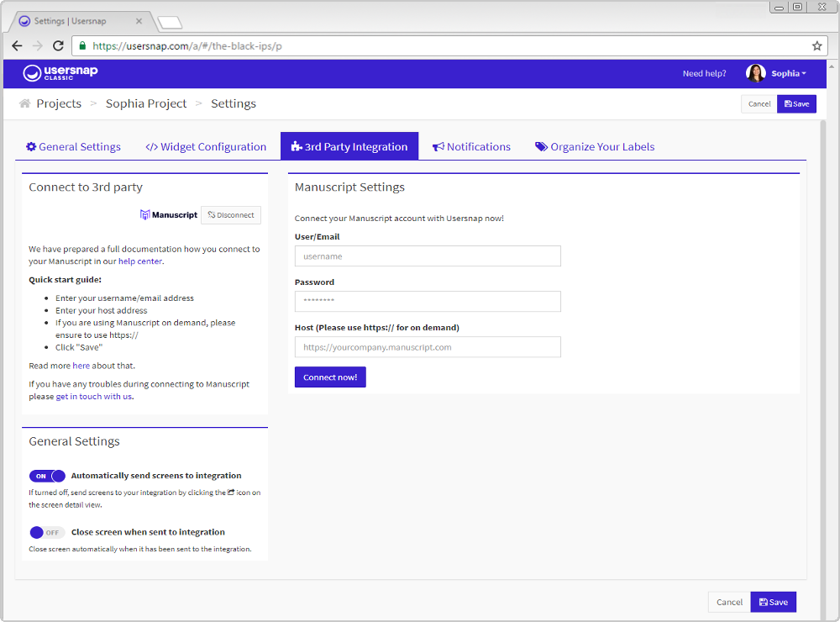Image resolution: width=840 pixels, height=622 pixels.
Task: Click the Manuscript logo icon
Action: click(144, 214)
